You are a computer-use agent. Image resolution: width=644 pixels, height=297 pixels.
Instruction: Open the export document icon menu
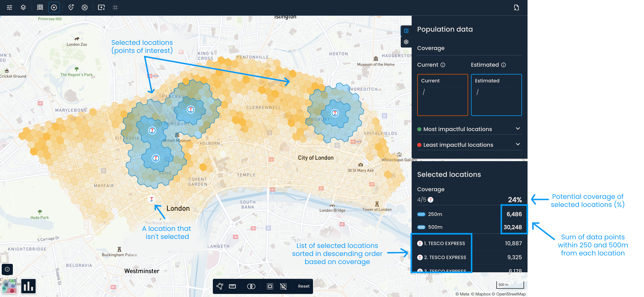516,7
